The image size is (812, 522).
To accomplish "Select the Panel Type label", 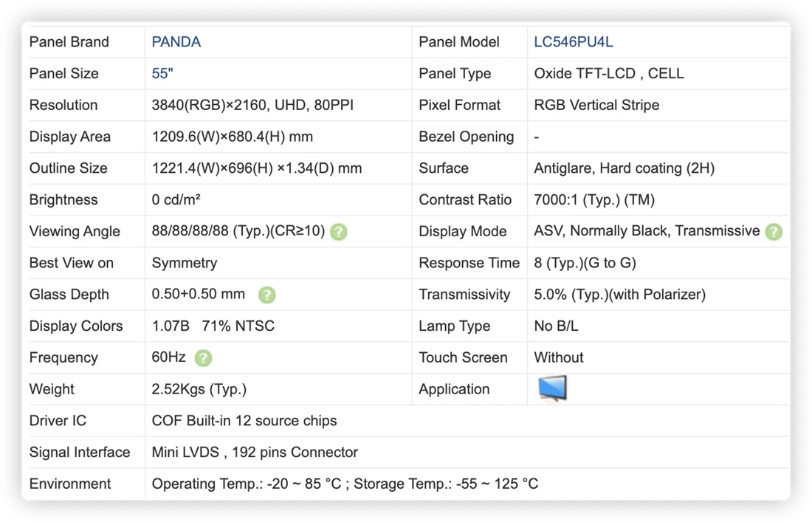I will (455, 74).
